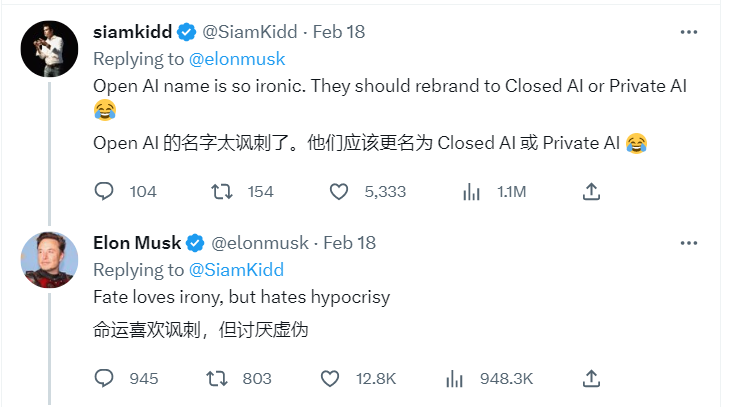The image size is (733, 407).
Task: Like siamkidd's tweet with 5,333 likes
Action: 338,191
